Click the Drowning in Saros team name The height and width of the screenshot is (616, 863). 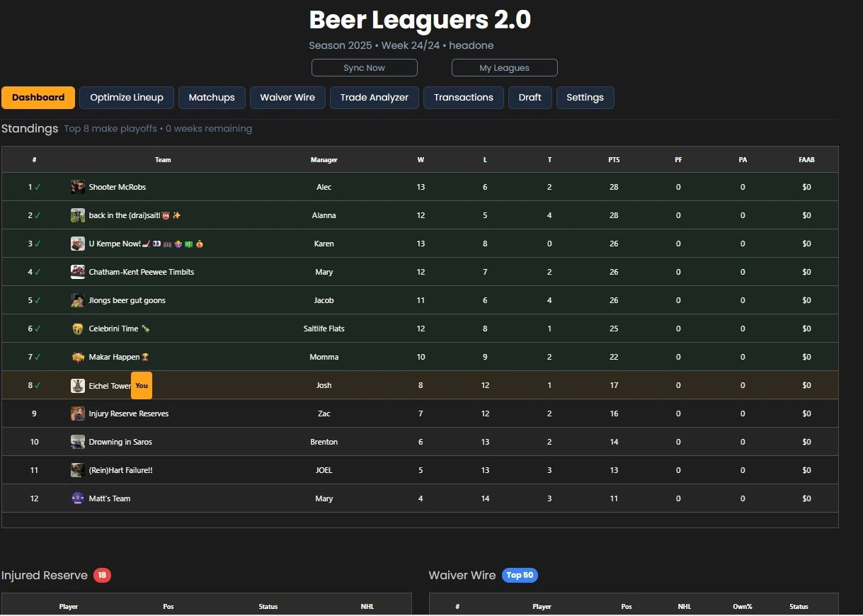pyautogui.click(x=120, y=442)
